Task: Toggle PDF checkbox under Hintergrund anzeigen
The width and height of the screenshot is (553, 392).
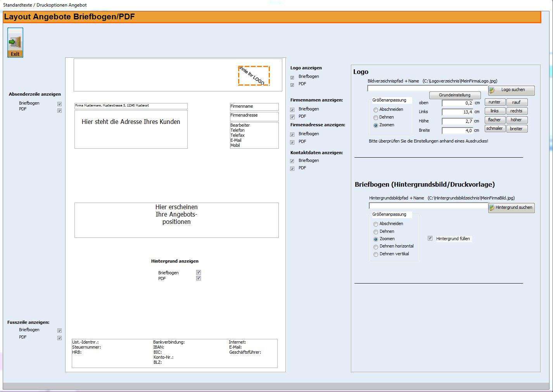Action: (199, 278)
